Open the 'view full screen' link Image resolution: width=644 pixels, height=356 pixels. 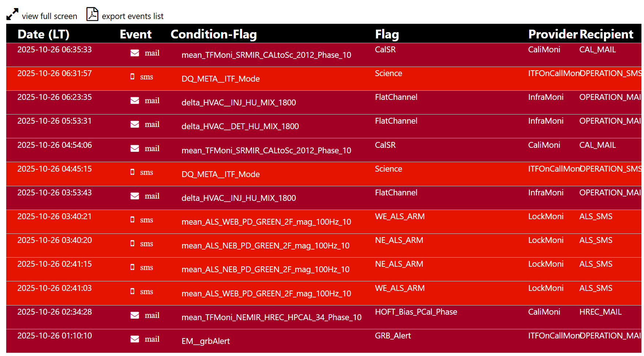(x=49, y=16)
